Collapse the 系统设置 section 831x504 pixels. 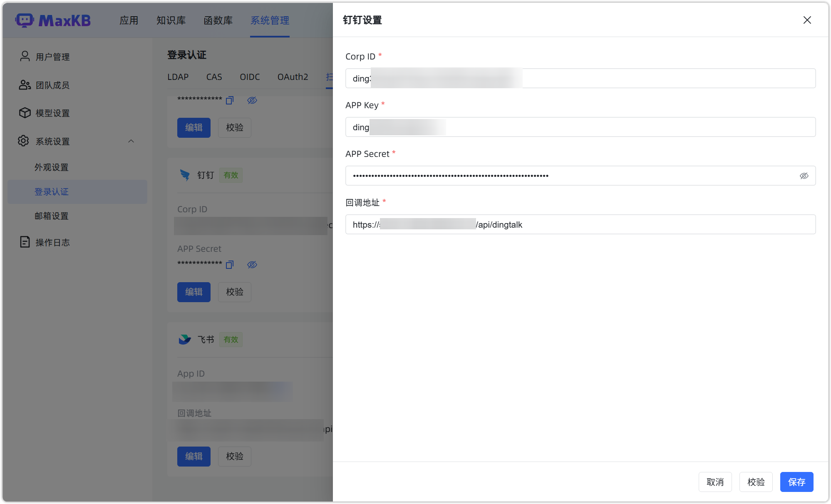coord(131,141)
